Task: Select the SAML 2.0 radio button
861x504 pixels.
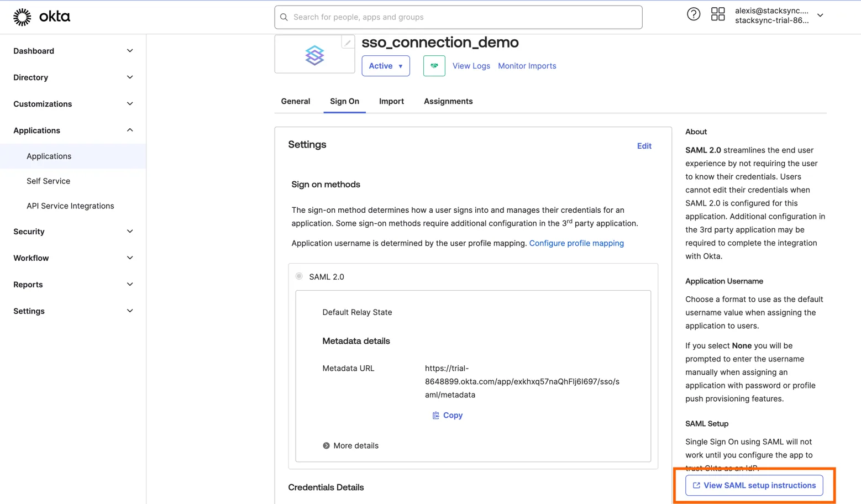Action: click(x=299, y=276)
